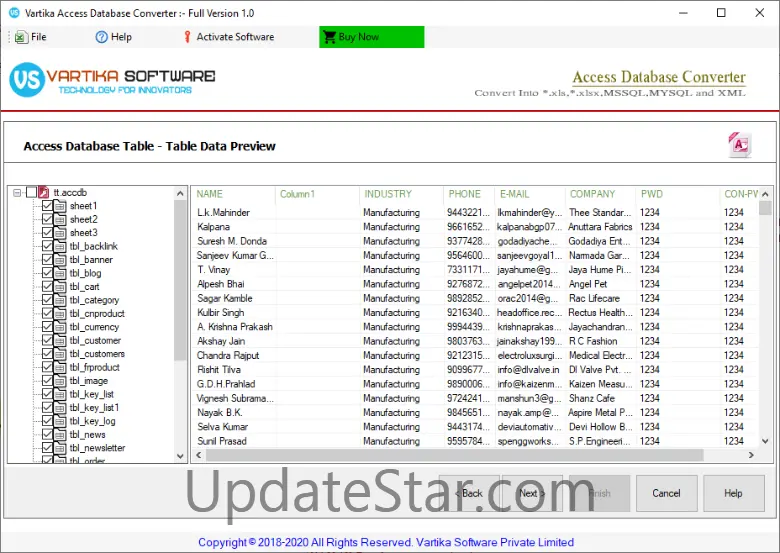This screenshot has width=780, height=553.
Task: Click the PHONE column header
Action: coord(469,194)
